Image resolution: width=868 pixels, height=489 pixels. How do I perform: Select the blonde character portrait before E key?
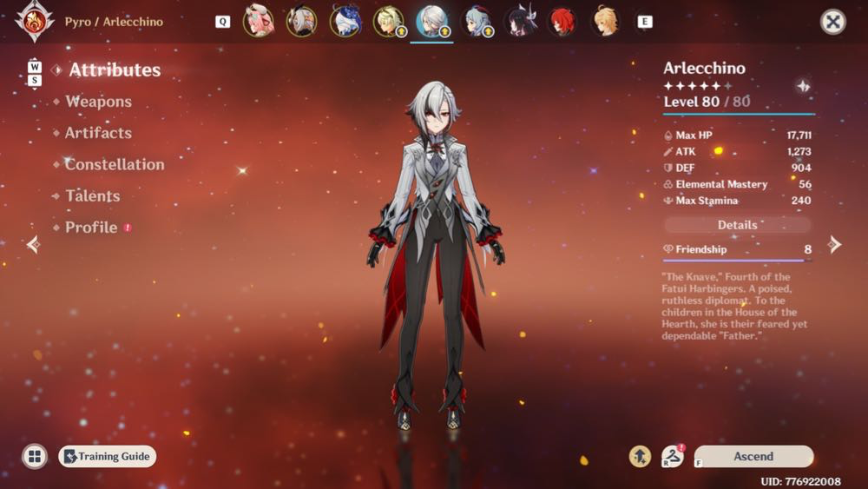pos(604,22)
